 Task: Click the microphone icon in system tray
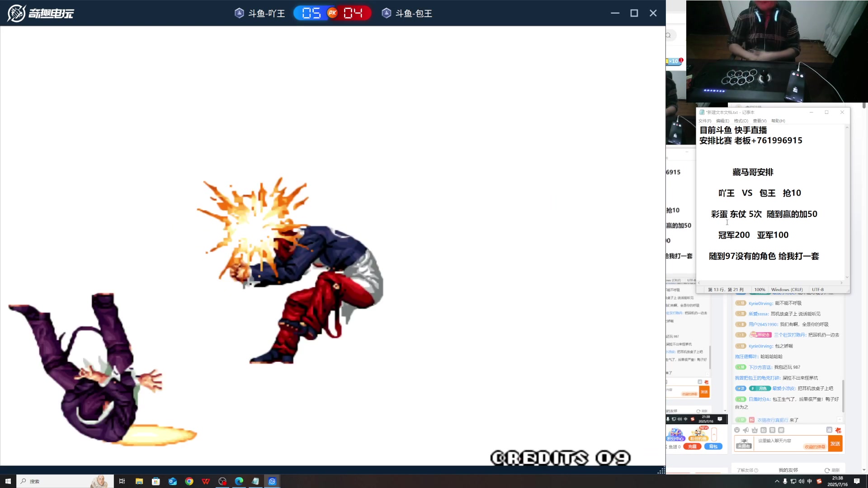tap(785, 481)
